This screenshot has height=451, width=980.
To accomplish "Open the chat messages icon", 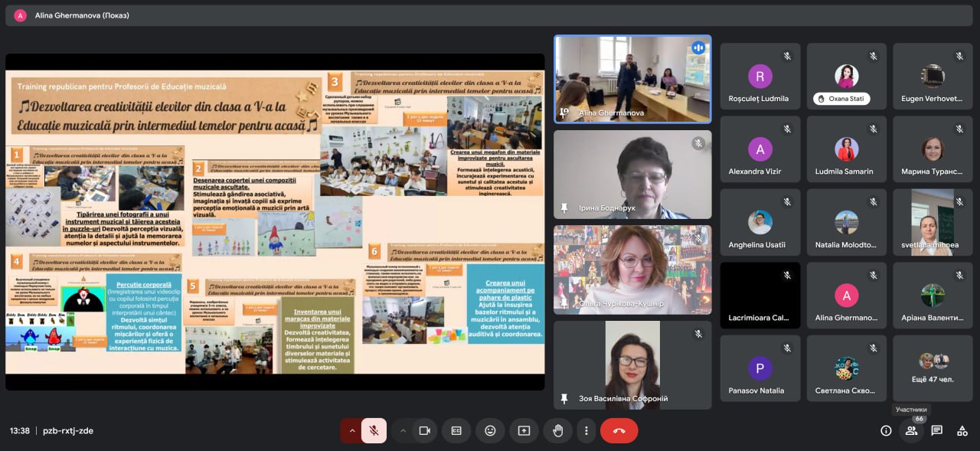I will pos(936,430).
